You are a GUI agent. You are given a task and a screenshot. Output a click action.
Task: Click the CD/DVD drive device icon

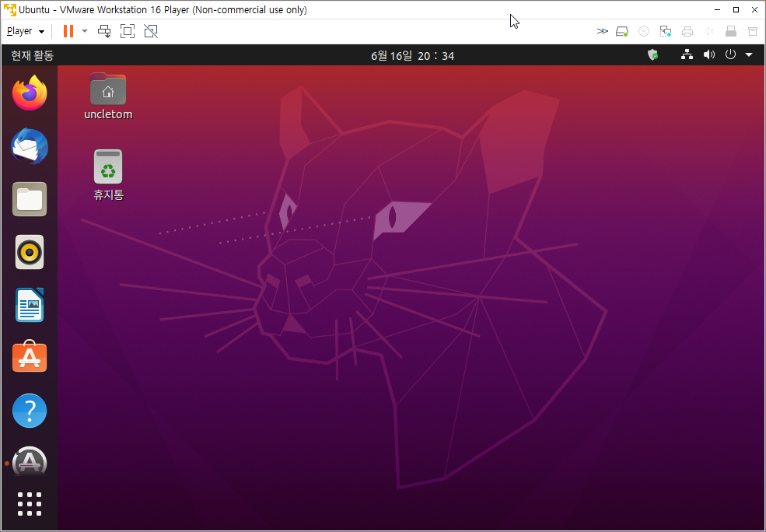(644, 31)
